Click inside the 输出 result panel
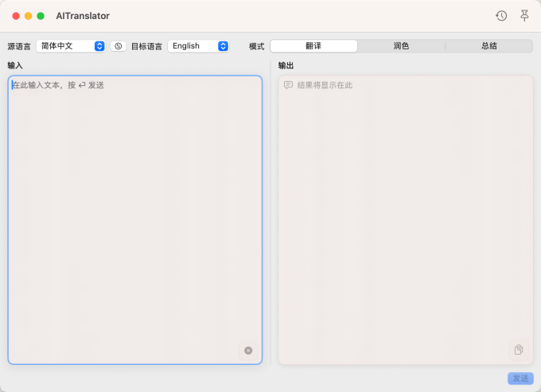Viewport: 541px width, 392px height. (x=406, y=215)
